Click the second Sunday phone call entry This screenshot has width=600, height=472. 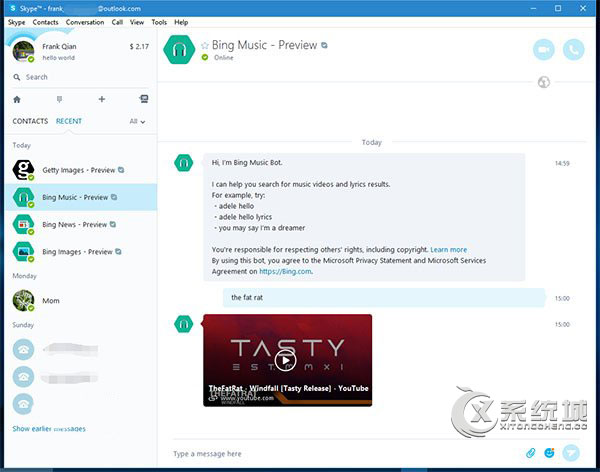[x=81, y=377]
